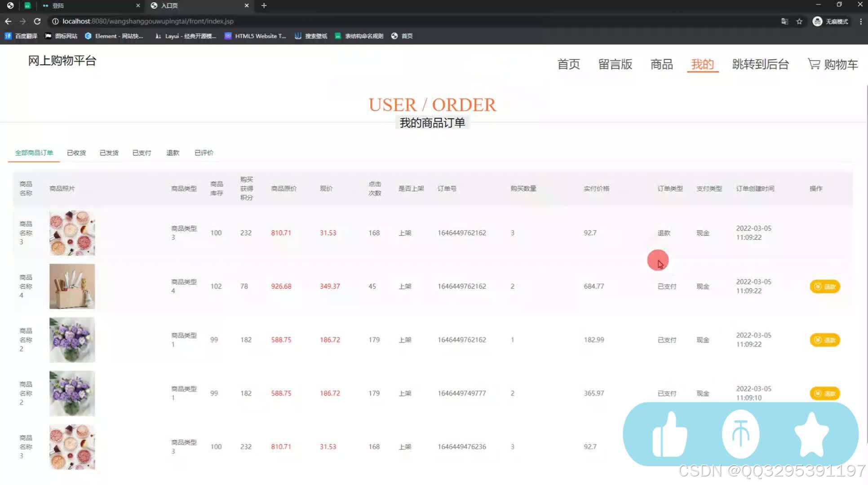
Task: Click the 网上购物平台 site title
Action: click(62, 61)
